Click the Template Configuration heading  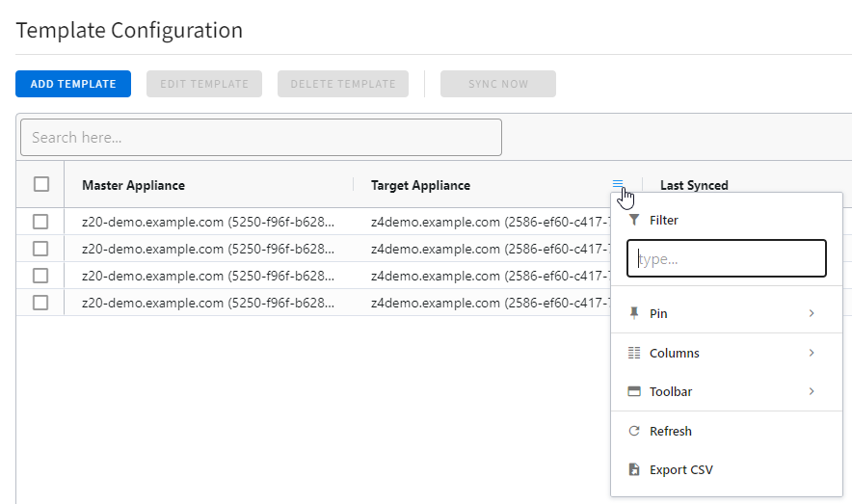click(x=129, y=31)
